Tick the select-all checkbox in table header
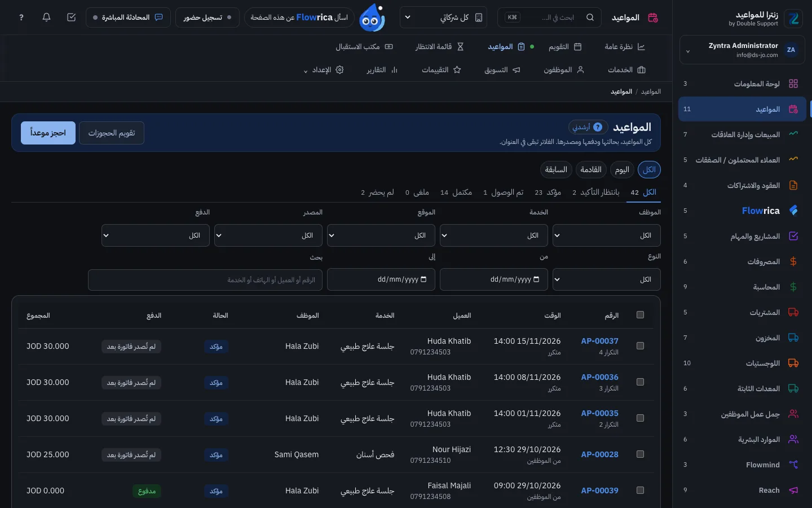The width and height of the screenshot is (812, 508). point(640,315)
